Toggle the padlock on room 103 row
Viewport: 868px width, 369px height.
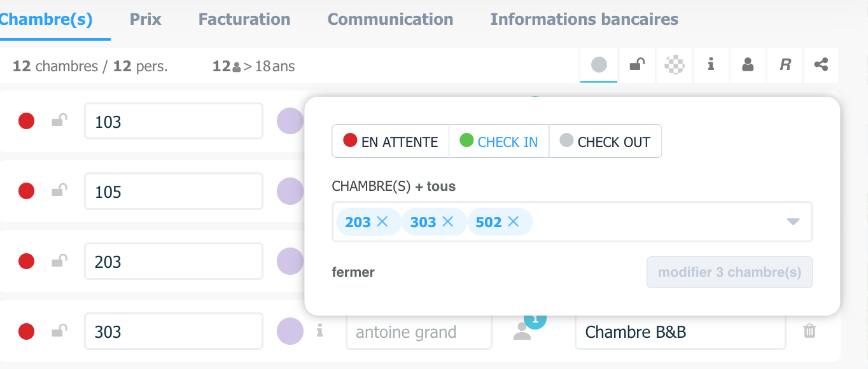(59, 120)
